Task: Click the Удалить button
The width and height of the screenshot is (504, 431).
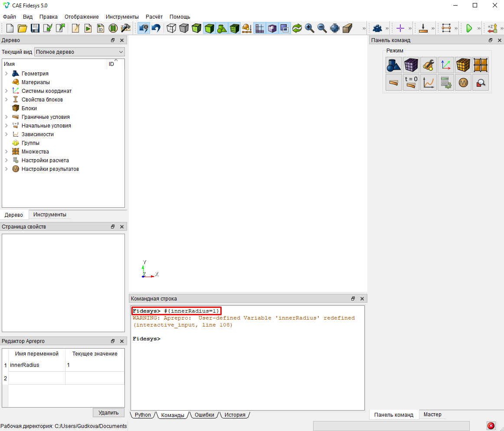Action: [108, 413]
